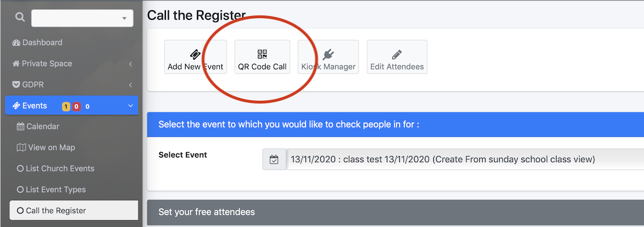The image size is (644, 227).
Task: Click the Set your free attendees header
Action: click(395, 212)
